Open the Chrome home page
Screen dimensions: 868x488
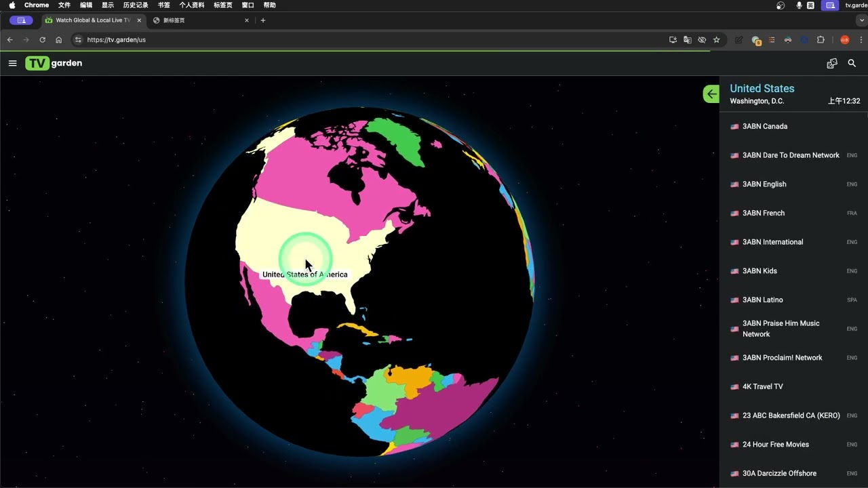point(58,40)
